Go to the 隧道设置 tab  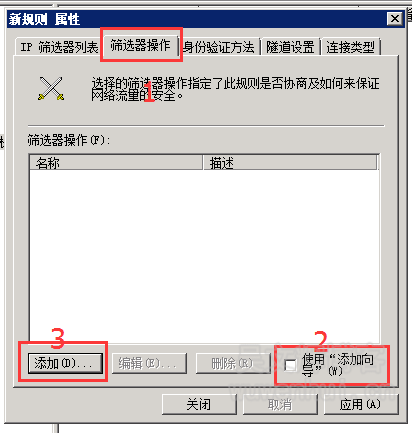click(291, 47)
